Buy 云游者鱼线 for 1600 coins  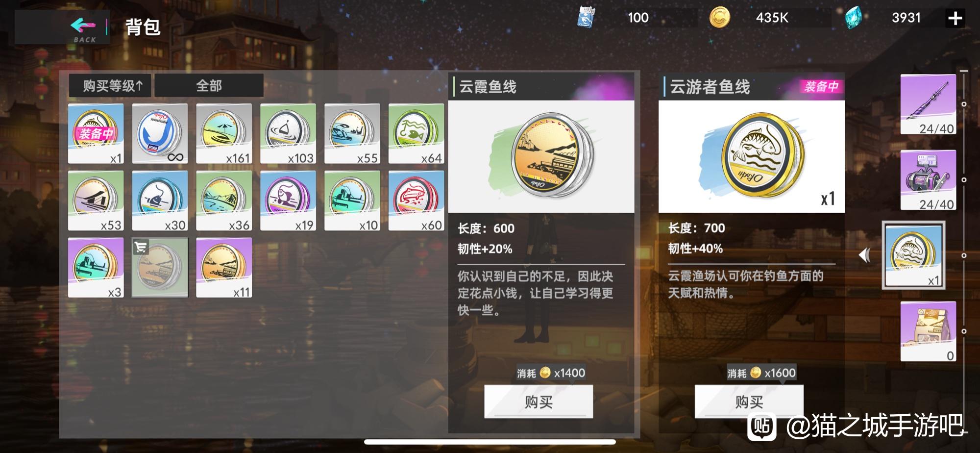point(749,402)
